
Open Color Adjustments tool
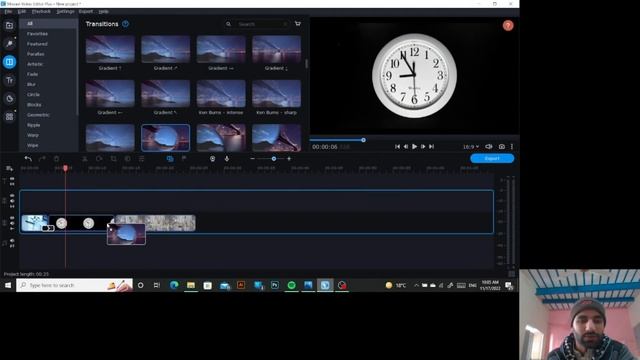tap(127, 158)
